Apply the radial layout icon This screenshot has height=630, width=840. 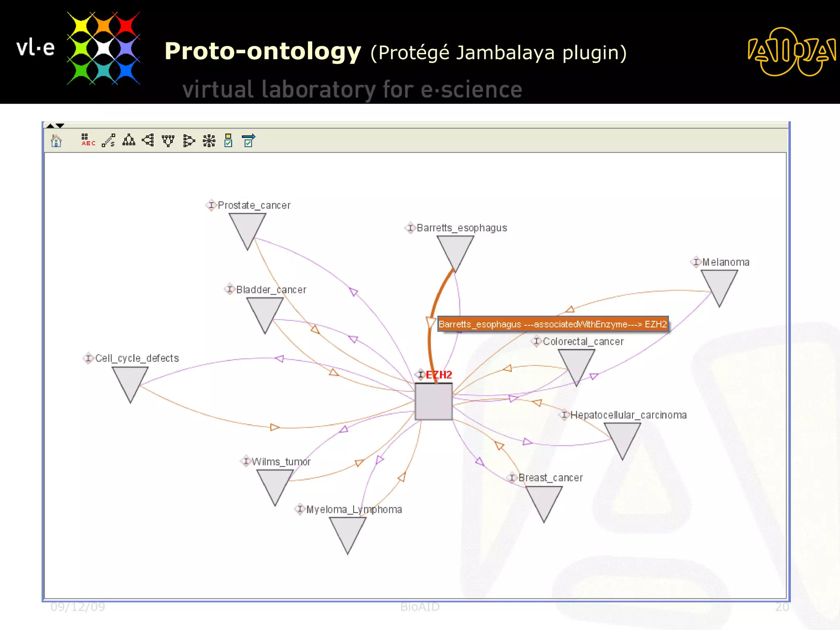click(x=209, y=140)
